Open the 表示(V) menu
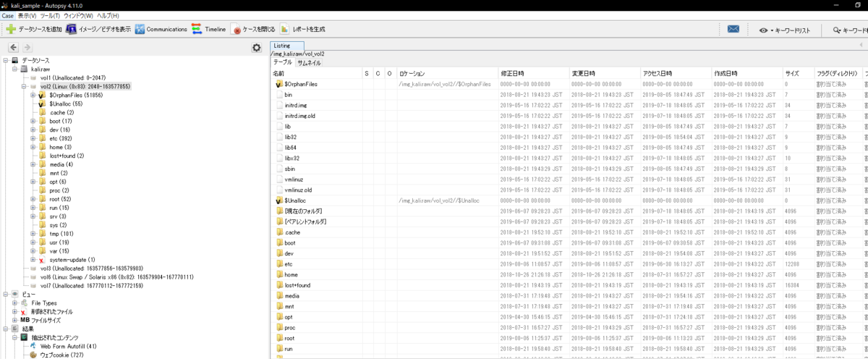The width and height of the screenshot is (868, 359). tap(27, 15)
